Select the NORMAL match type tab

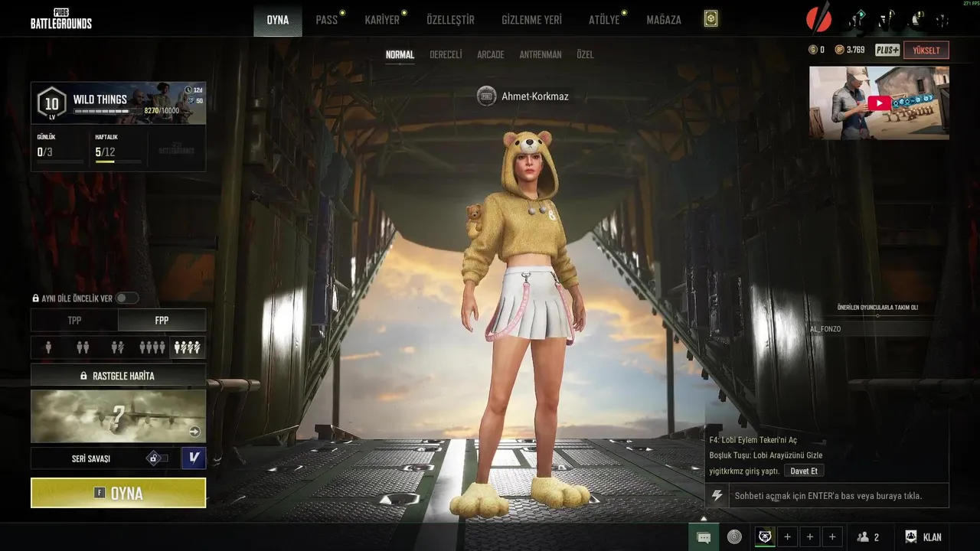pyautogui.click(x=400, y=55)
